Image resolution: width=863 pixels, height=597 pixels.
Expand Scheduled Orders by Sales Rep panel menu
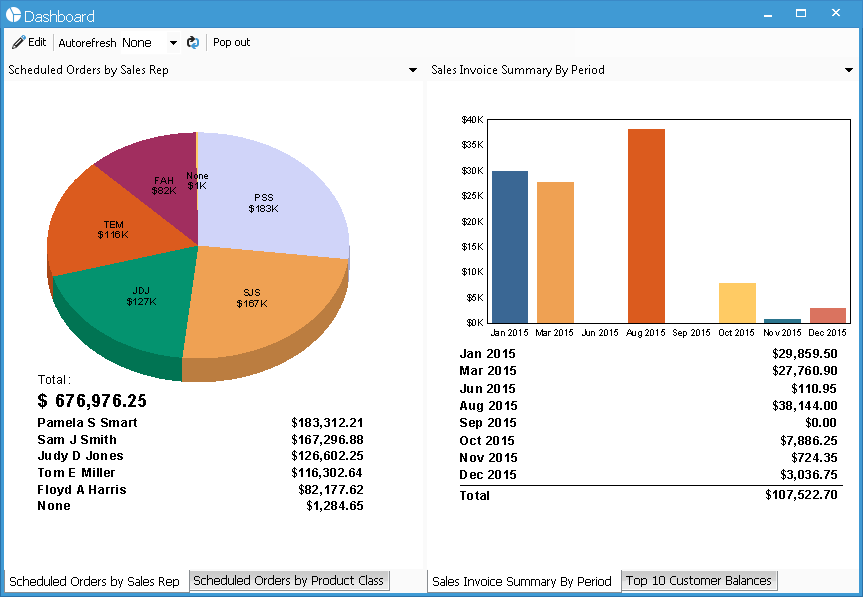point(413,70)
